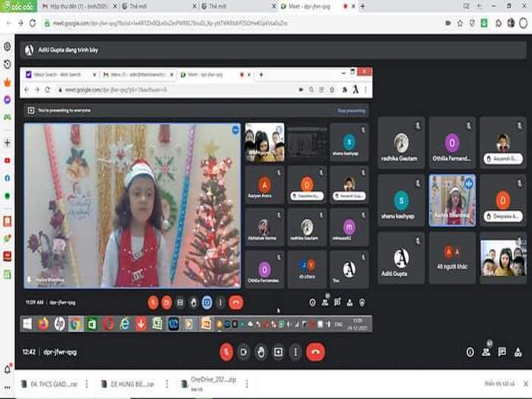Click meeting code dpr-jfwr-qsg text
The height and width of the screenshot is (399, 532).
[60, 352]
